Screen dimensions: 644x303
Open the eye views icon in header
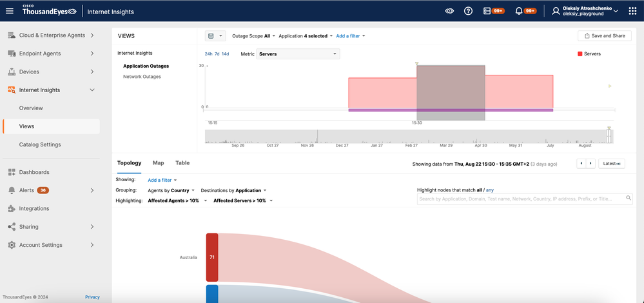(x=449, y=11)
